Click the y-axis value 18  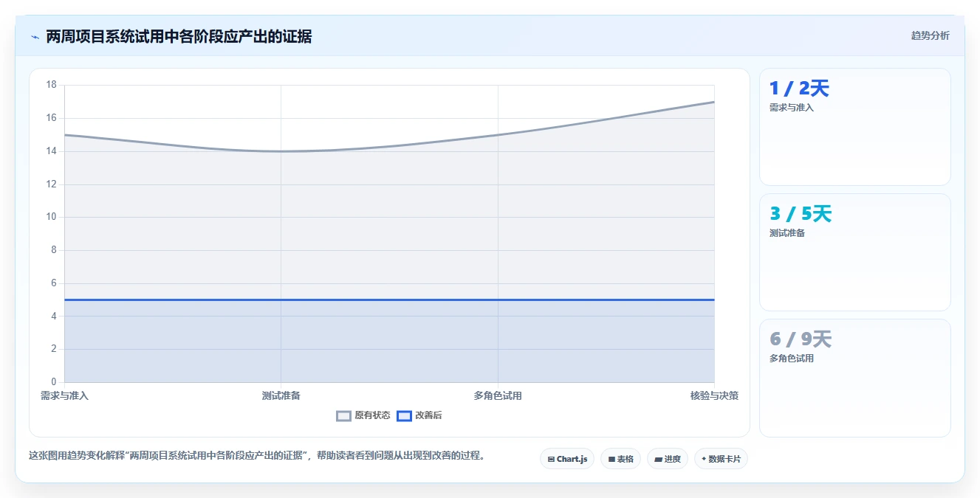pos(52,85)
